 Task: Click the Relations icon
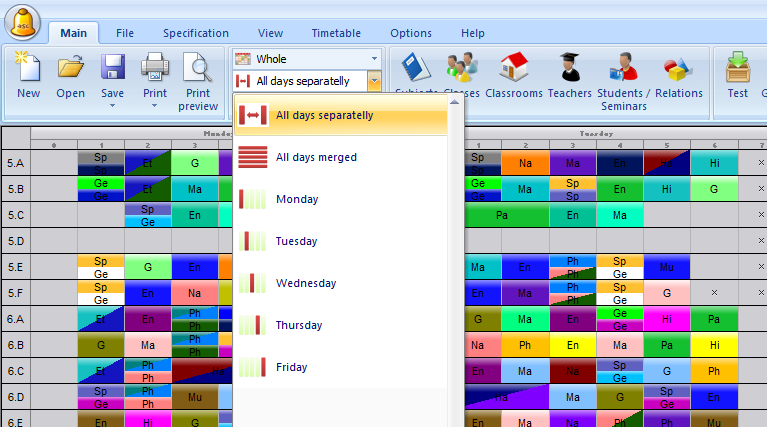[x=679, y=69]
